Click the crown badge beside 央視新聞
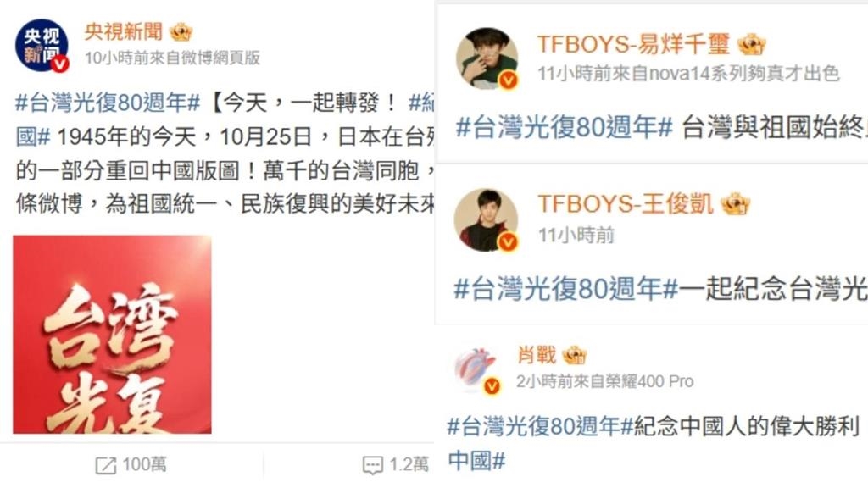 pyautogui.click(x=181, y=32)
